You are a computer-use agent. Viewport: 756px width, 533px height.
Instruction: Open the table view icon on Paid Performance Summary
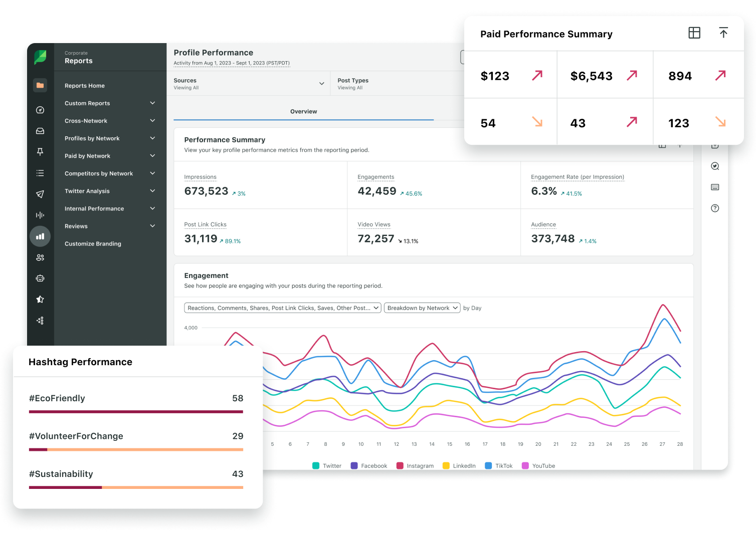tap(694, 33)
